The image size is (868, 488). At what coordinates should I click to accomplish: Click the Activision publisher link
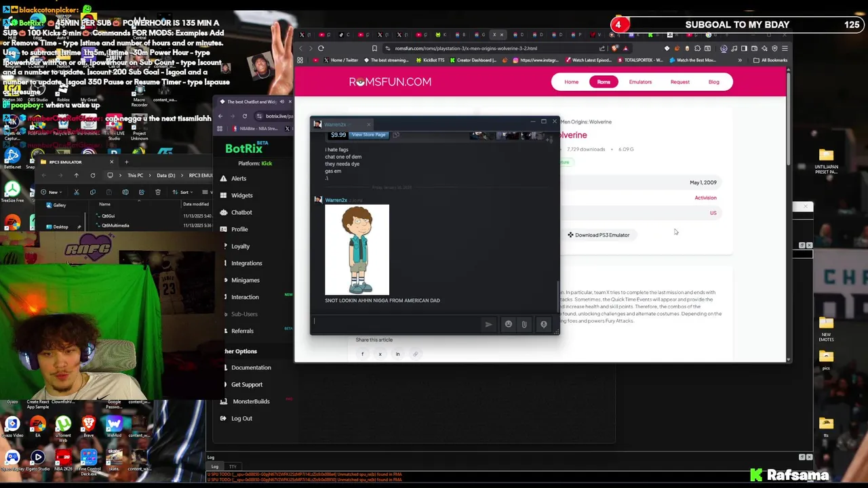tap(705, 198)
